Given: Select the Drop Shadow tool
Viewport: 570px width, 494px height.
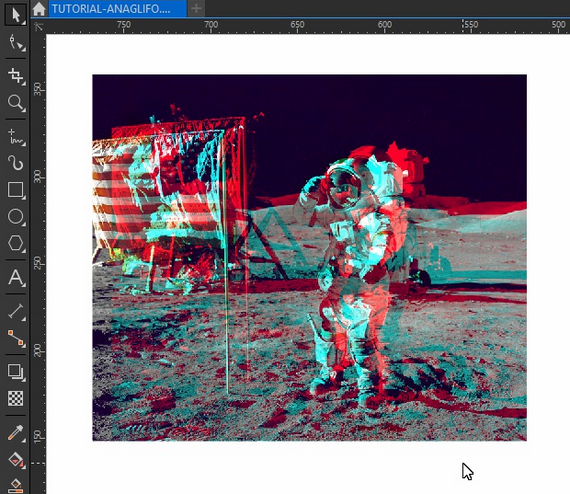Looking at the screenshot, I should [x=15, y=371].
